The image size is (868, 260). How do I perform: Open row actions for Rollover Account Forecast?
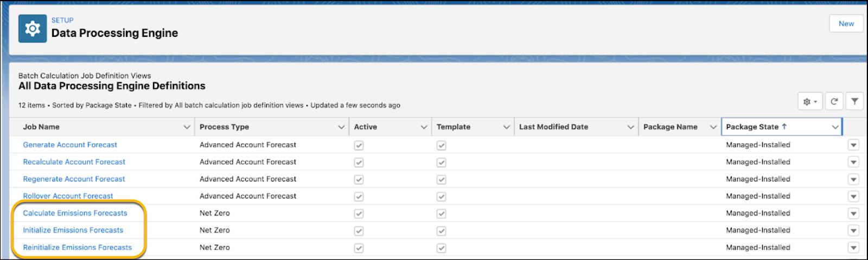click(x=853, y=196)
